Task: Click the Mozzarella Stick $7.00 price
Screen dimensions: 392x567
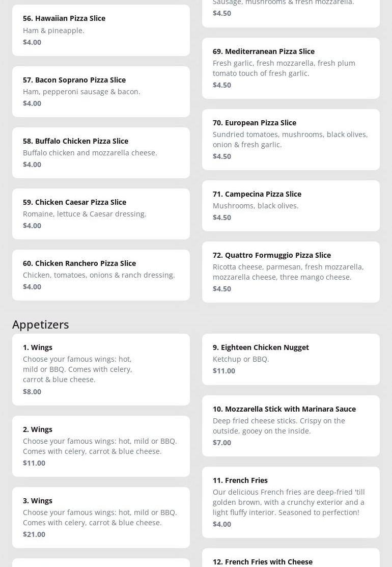Action: [x=222, y=443]
